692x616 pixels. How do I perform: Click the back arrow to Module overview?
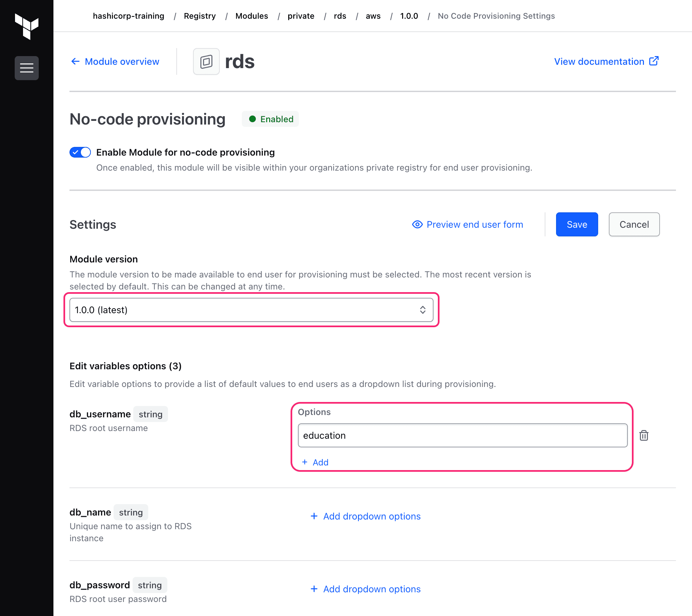pyautogui.click(x=75, y=61)
